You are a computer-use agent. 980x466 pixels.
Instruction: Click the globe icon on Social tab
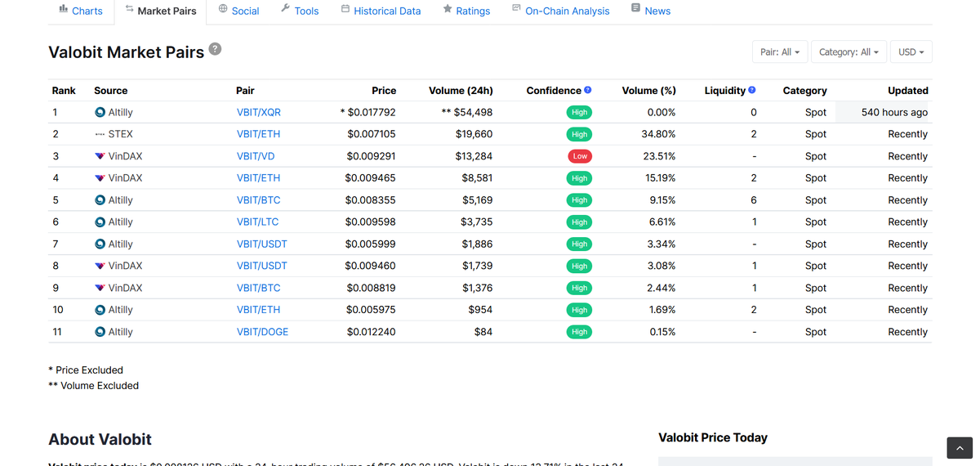pos(223,9)
